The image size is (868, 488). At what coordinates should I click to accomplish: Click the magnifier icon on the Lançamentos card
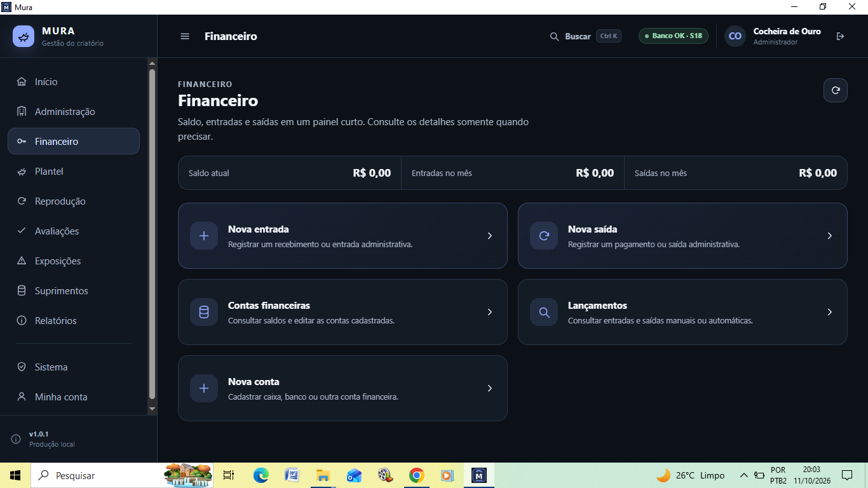point(544,312)
